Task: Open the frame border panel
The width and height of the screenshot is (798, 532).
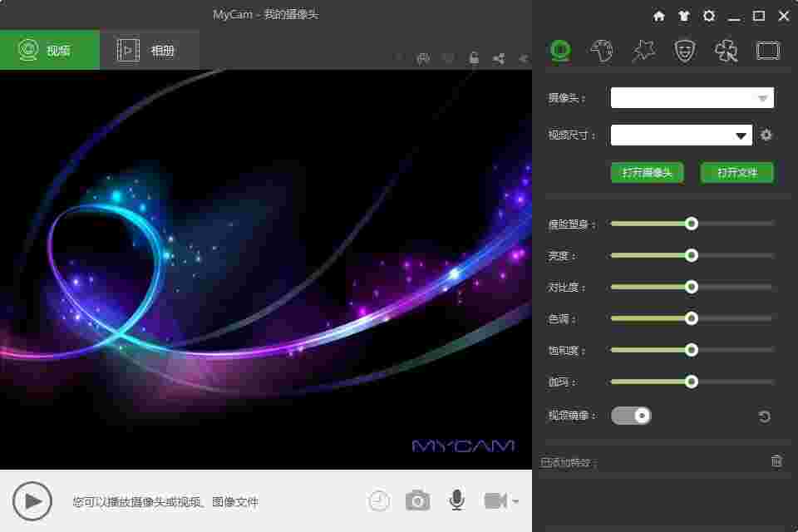Action: (767, 50)
